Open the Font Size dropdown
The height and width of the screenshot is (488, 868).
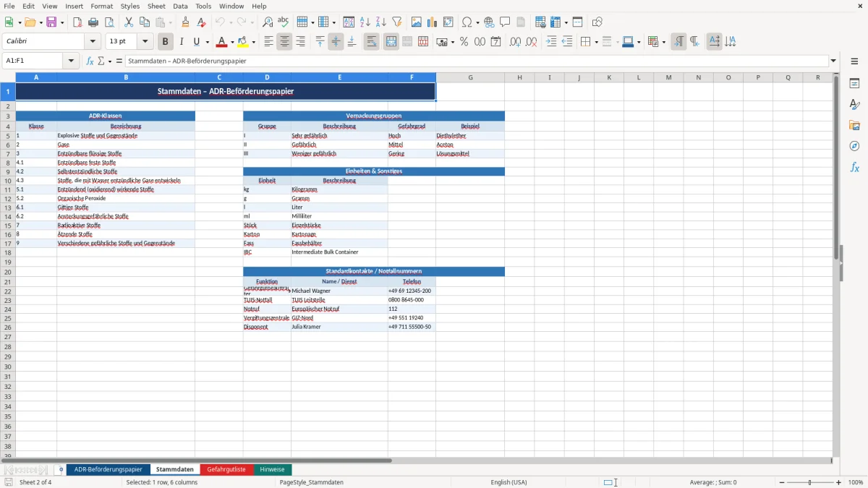coord(145,42)
